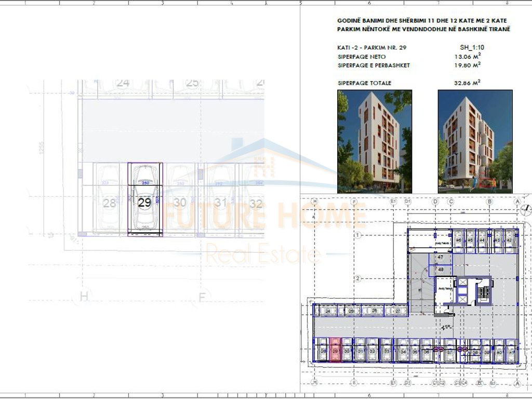This screenshot has width=532, height=399.
Task: Click the total area value '32.86 M²'
Action: [x=468, y=83]
